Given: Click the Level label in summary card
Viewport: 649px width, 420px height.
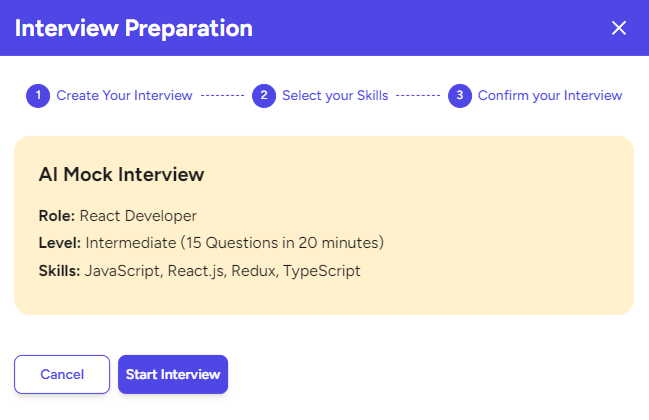Looking at the screenshot, I should (x=60, y=243).
